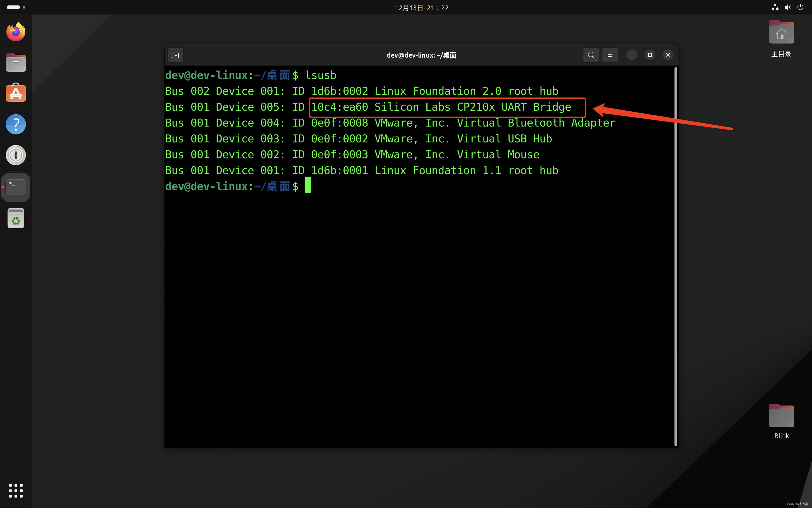Open the volume indicator in the top bar
The width and height of the screenshot is (812, 508).
click(x=788, y=7)
